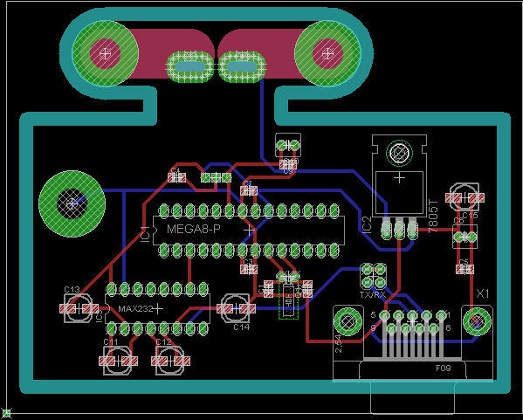The height and width of the screenshot is (420, 523).
Task: Select the C11 capacitor label
Action: click(x=110, y=342)
